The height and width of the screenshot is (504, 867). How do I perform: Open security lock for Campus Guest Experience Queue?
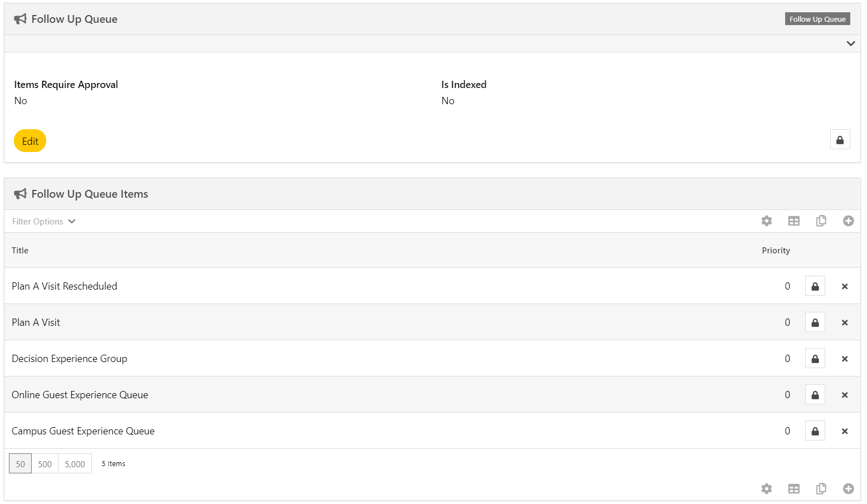click(x=815, y=431)
